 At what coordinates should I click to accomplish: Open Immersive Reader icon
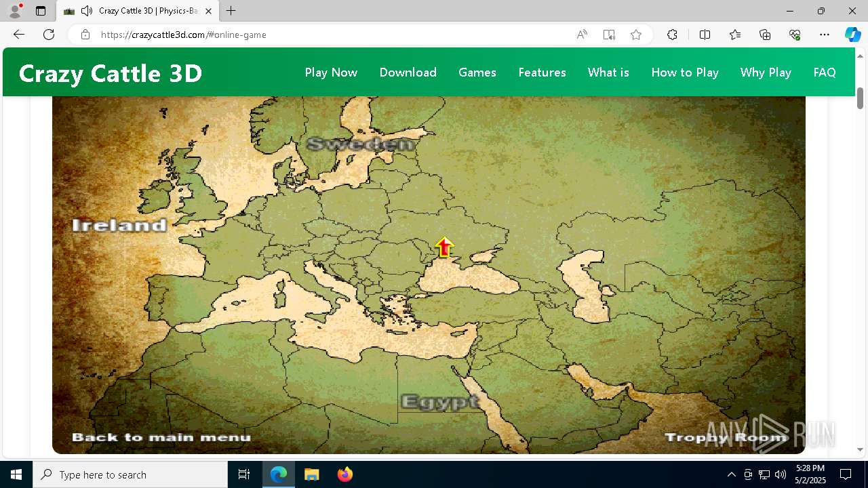coord(609,35)
